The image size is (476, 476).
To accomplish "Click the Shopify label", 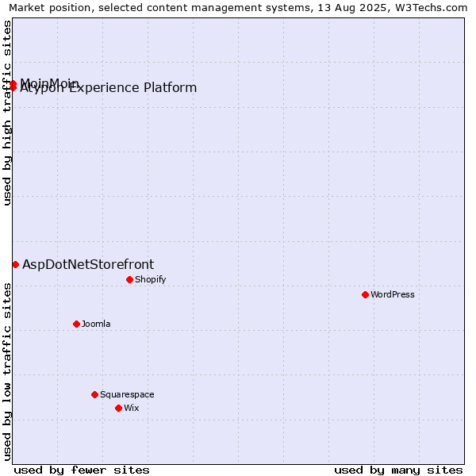I will 150,279.
